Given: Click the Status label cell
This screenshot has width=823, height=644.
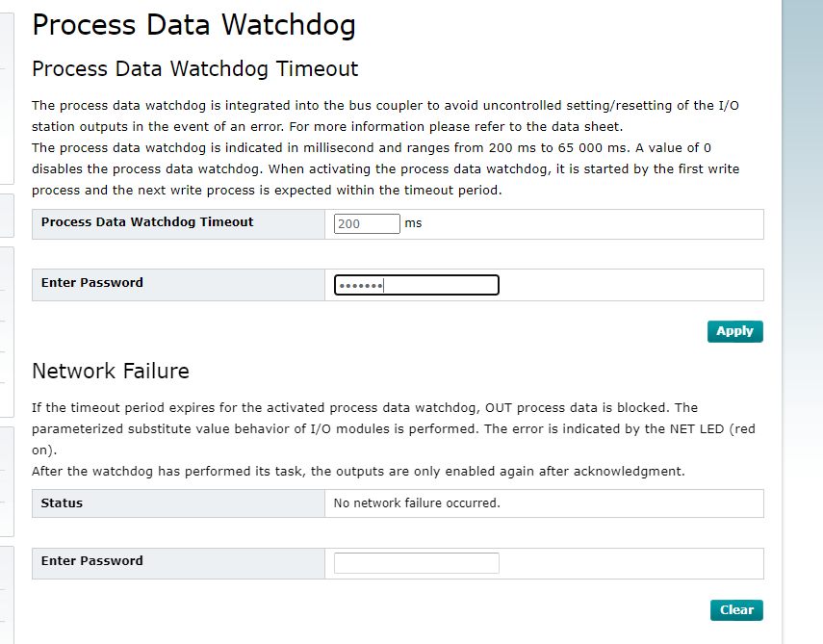Looking at the screenshot, I should (178, 503).
